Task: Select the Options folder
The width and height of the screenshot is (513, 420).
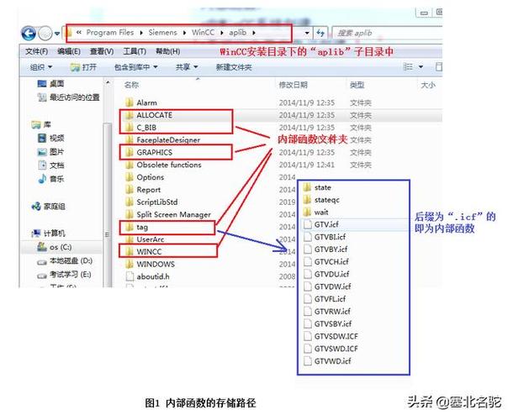Action: tap(145, 177)
